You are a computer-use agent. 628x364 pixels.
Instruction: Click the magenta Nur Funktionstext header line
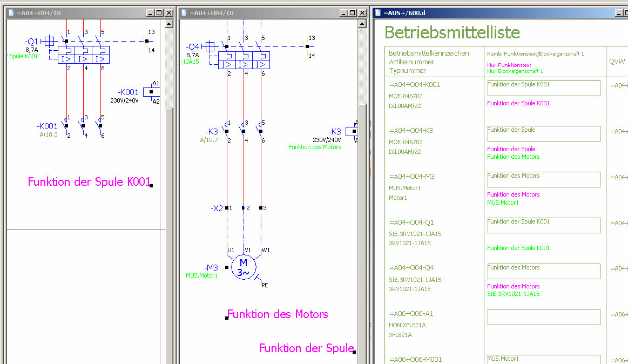509,65
